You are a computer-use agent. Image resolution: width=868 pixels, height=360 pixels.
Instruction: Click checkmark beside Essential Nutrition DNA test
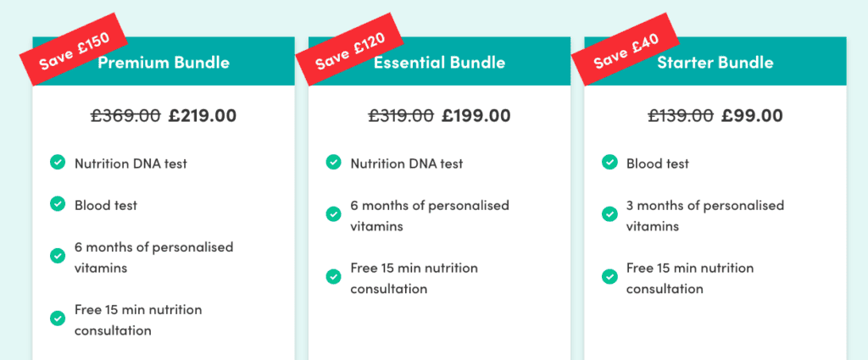tap(333, 163)
